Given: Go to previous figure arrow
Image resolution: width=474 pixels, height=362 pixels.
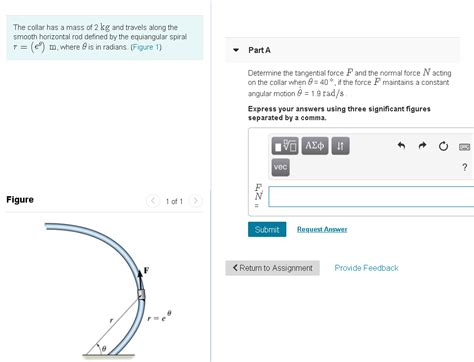Looking at the screenshot, I should pos(153,201).
